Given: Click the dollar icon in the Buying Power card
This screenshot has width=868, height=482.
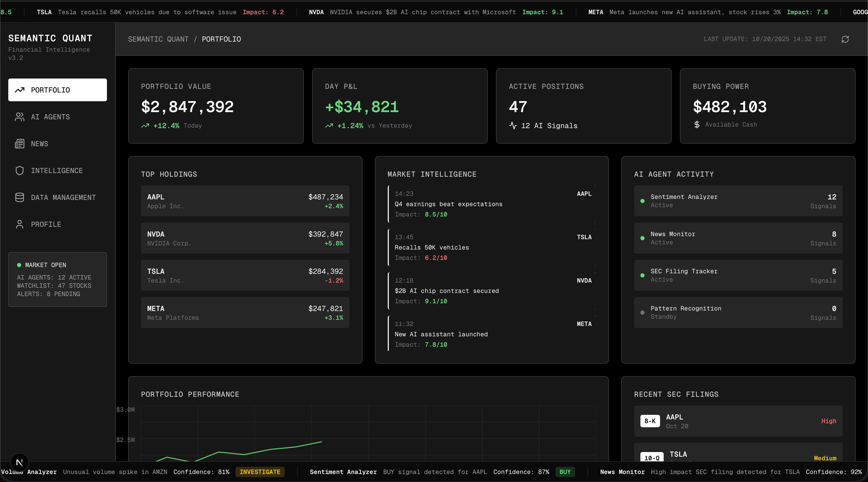Looking at the screenshot, I should point(697,124).
